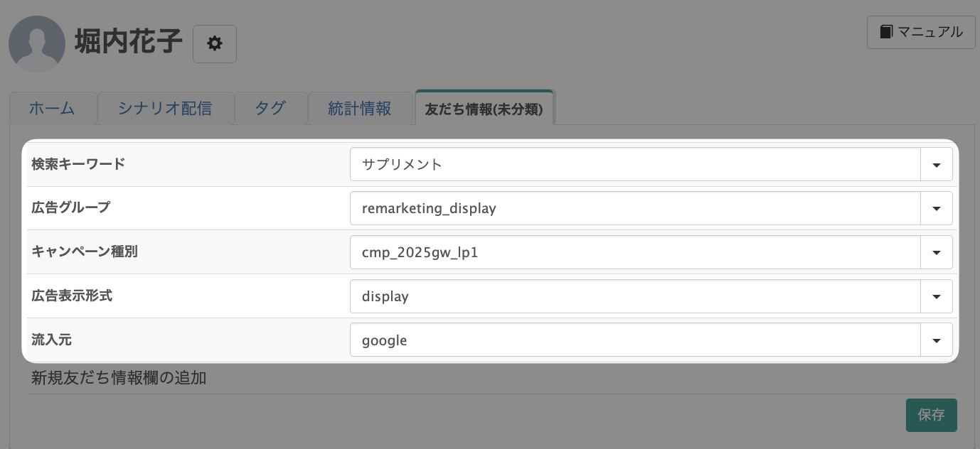Expand the 流入元 dropdown arrow
The height and width of the screenshot is (449, 980).
pos(937,340)
